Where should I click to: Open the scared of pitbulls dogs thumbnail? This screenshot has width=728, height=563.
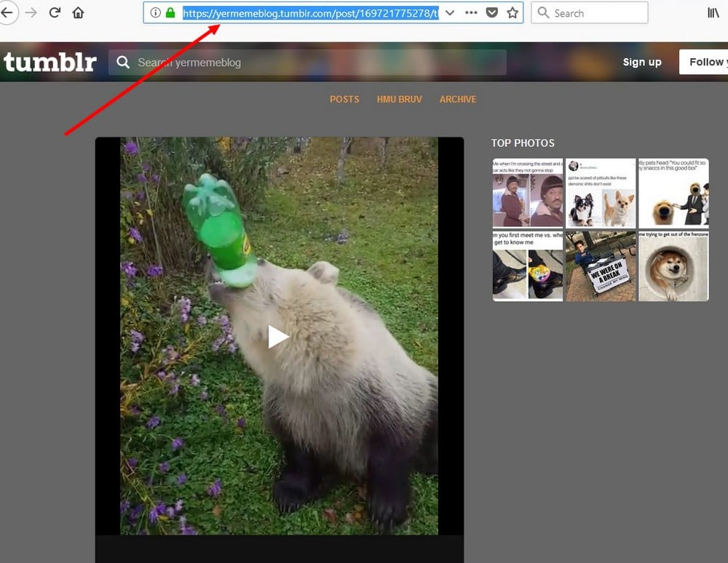[601, 193]
